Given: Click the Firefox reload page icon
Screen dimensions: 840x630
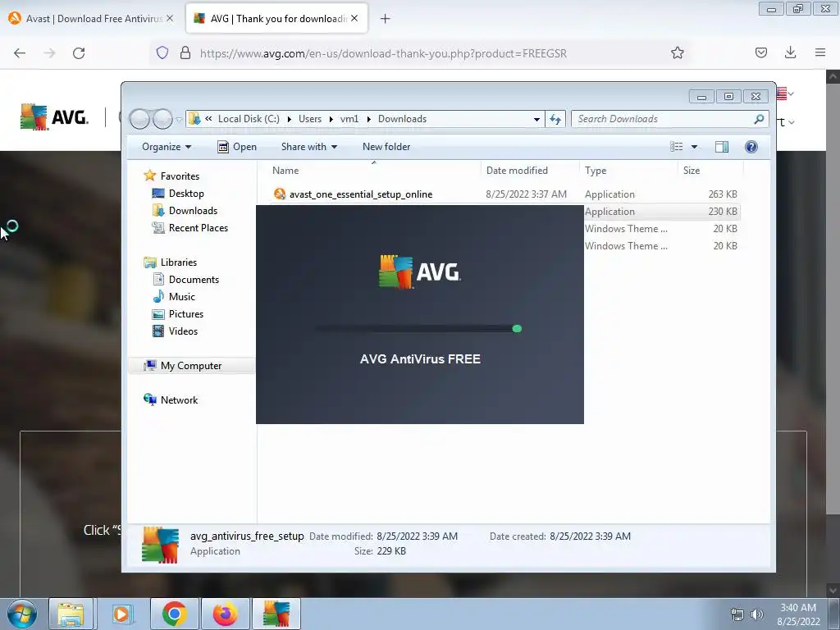Looking at the screenshot, I should [x=79, y=53].
